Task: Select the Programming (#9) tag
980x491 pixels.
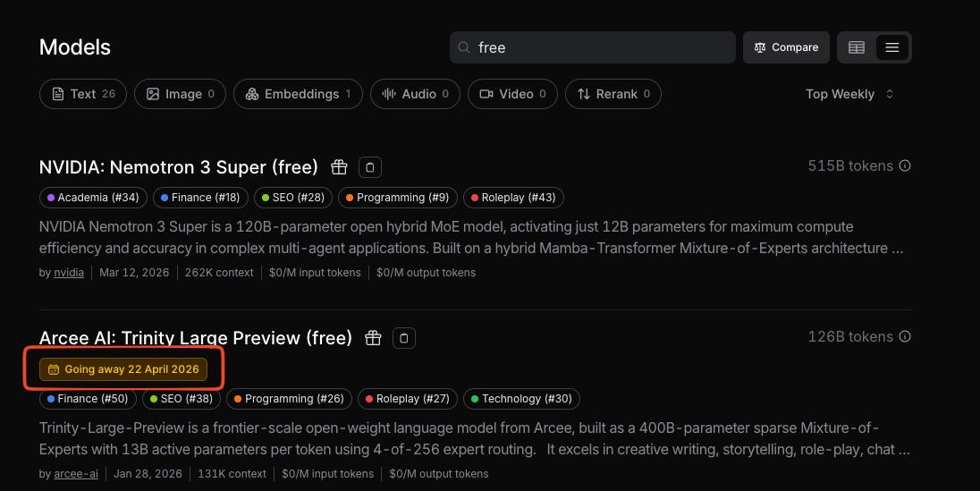Action: pyautogui.click(x=398, y=198)
